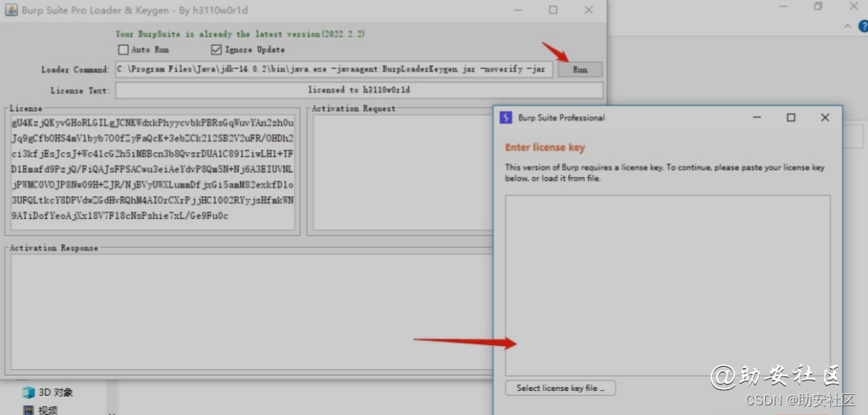The height and width of the screenshot is (415, 868).
Task: Open 3D 对象 folder in background explorer
Action: pos(47,392)
